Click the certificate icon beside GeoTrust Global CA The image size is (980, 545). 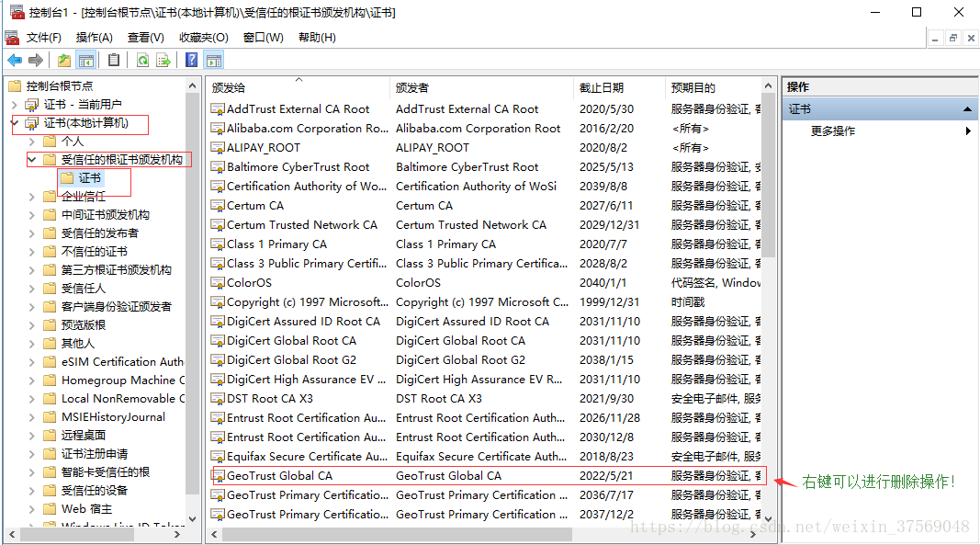[x=218, y=476]
